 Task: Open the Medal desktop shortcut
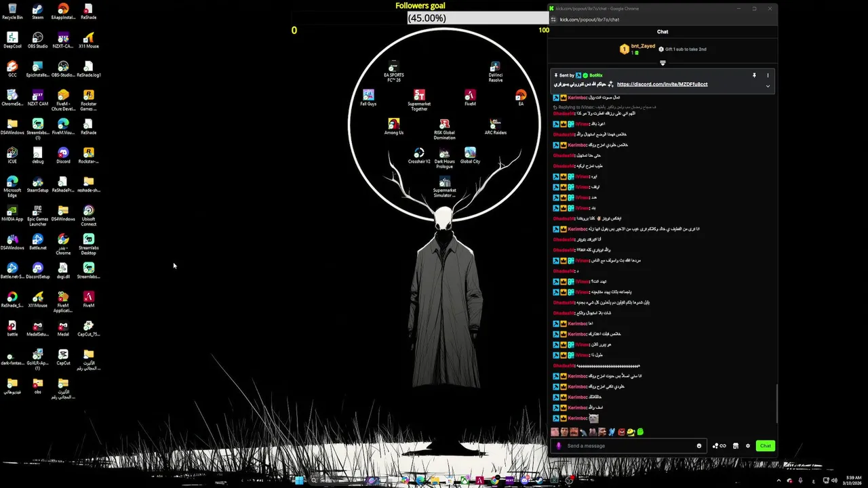63,329
